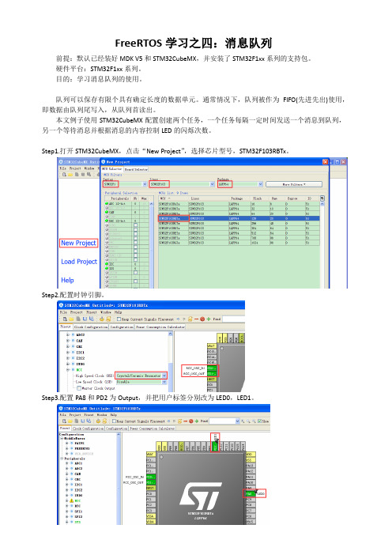392x555 pixels.
Task: Click green PA8 pin labeled LED0
Action: [250, 493]
